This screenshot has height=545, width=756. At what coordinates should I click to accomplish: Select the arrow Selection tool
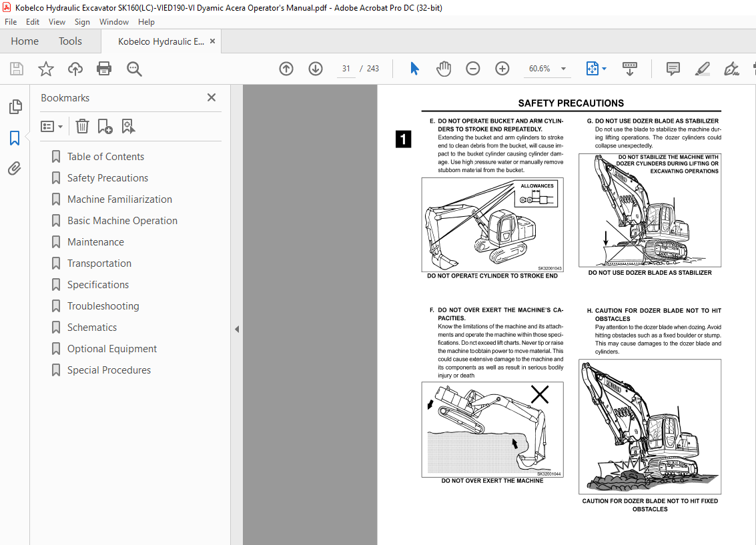414,69
